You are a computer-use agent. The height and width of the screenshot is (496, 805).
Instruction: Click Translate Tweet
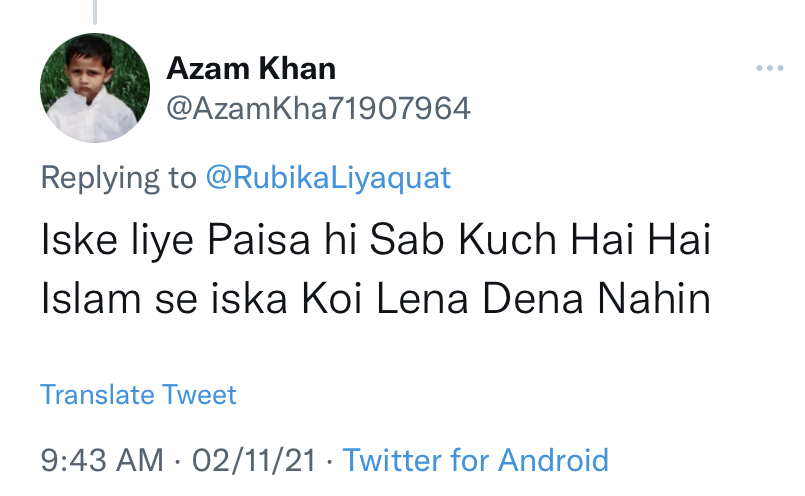[x=138, y=394]
